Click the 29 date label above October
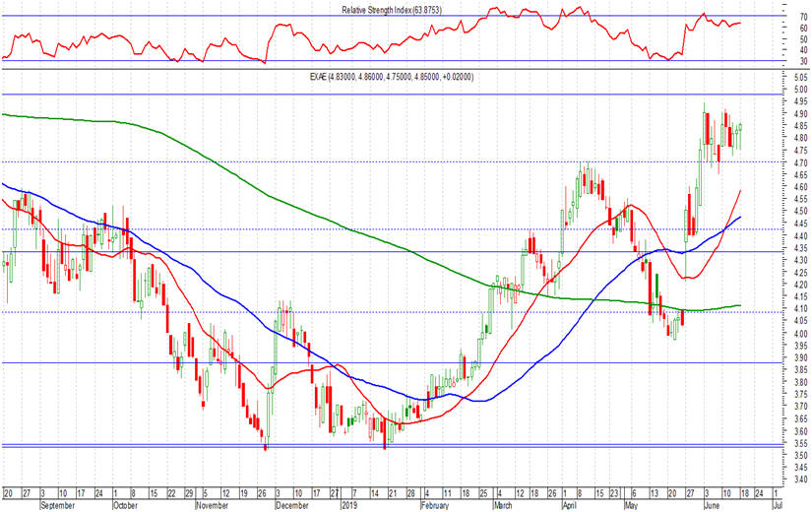Image resolution: width=812 pixels, height=512 pixels. click(189, 492)
